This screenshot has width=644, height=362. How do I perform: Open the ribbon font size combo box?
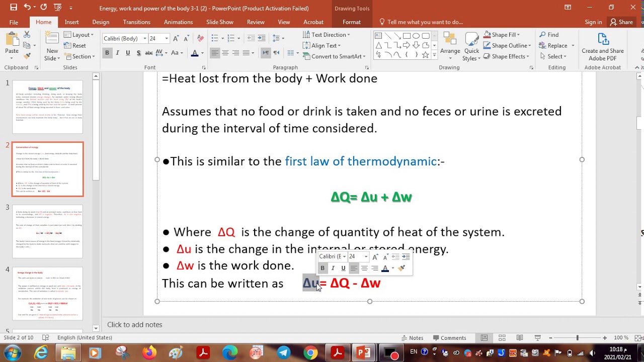(159, 39)
